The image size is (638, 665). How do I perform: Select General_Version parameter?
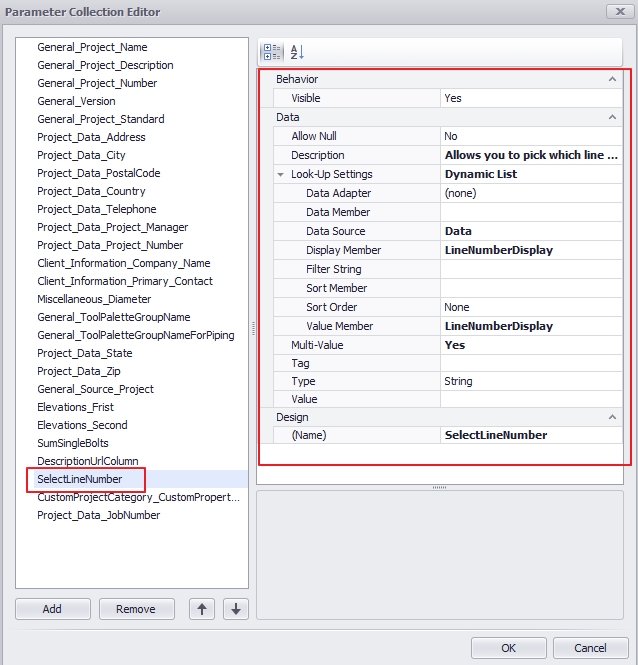click(76, 101)
